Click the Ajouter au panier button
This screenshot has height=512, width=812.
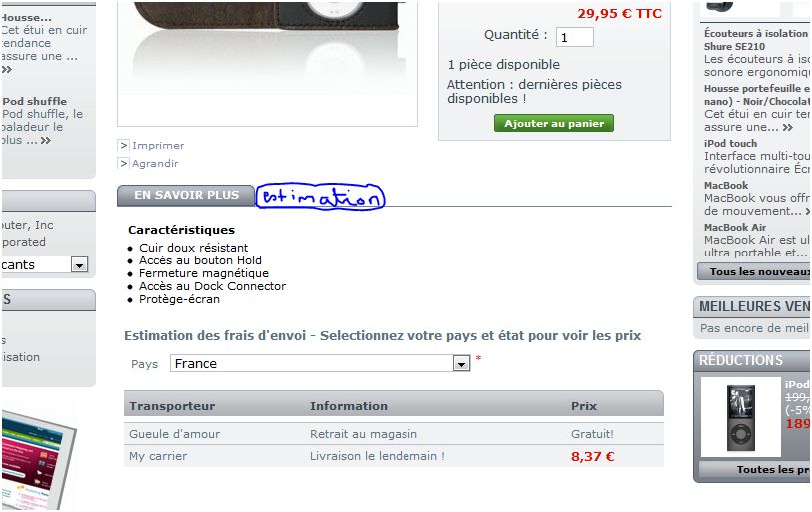click(554, 123)
